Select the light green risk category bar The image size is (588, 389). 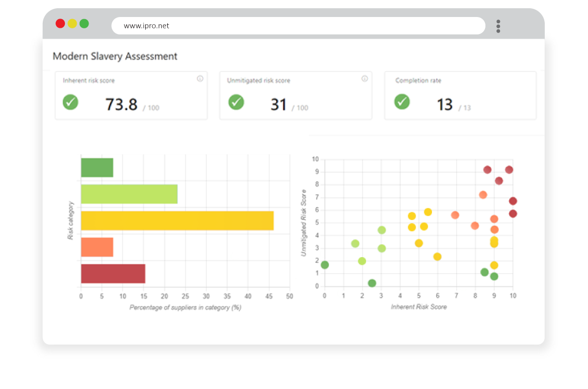(129, 194)
